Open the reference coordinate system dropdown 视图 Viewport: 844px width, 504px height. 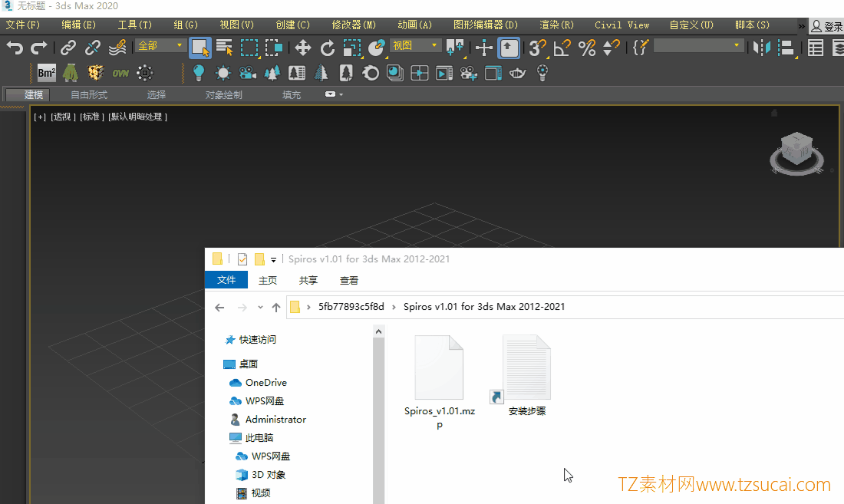click(415, 46)
